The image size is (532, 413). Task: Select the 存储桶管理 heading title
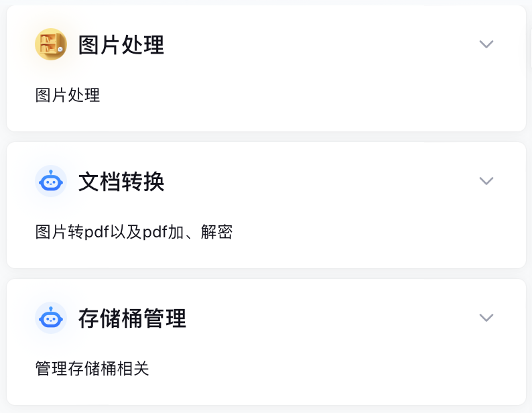[132, 318]
